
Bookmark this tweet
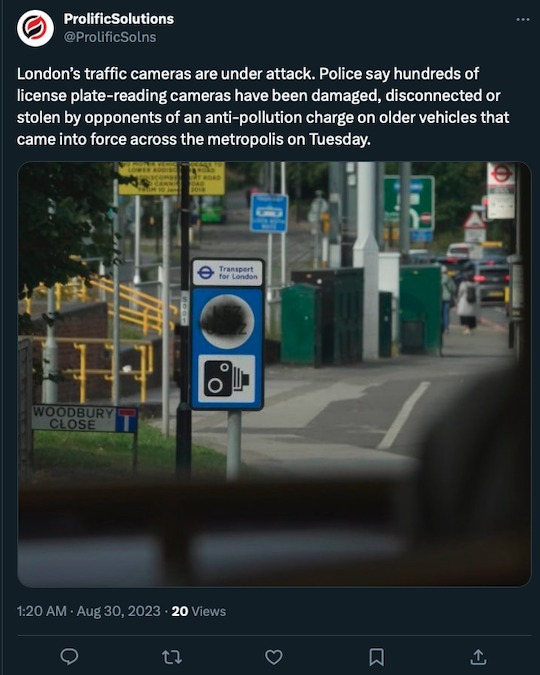[376, 657]
